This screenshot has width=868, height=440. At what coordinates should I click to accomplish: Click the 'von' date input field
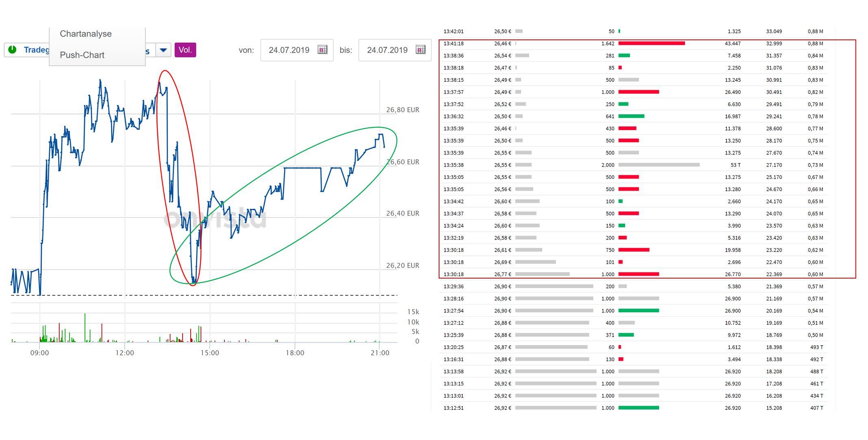pos(289,50)
